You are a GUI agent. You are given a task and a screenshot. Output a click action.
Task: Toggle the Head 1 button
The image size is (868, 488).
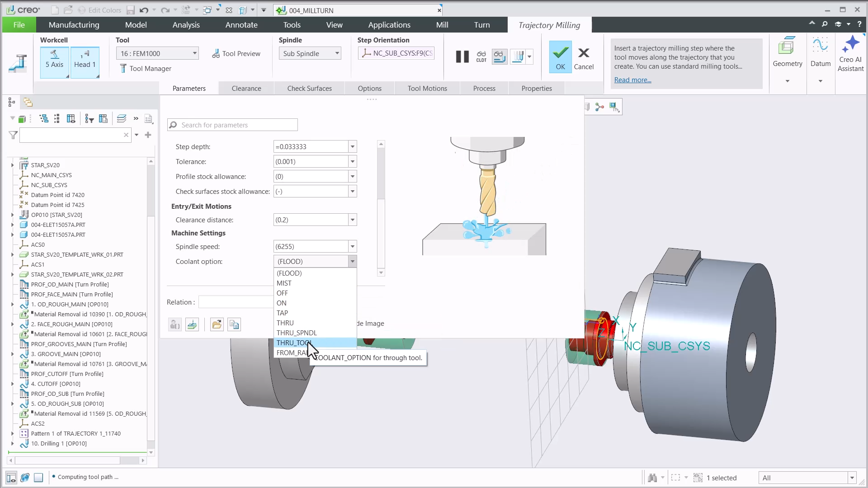(85, 62)
